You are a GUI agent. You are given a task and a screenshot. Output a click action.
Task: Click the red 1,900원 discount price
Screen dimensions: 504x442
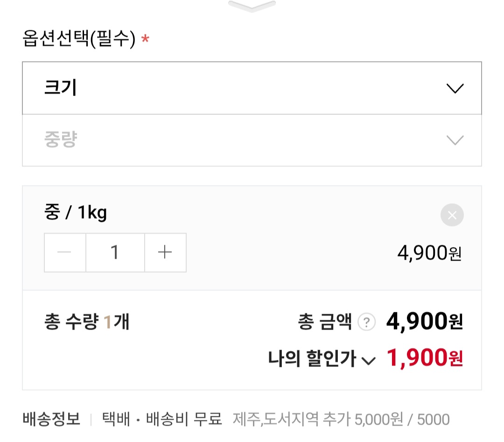pyautogui.click(x=424, y=358)
